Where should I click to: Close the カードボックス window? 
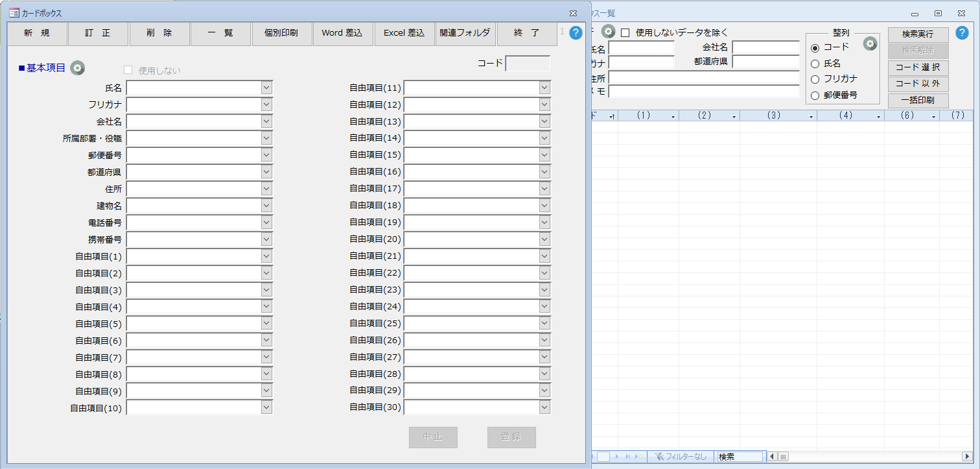(573, 13)
